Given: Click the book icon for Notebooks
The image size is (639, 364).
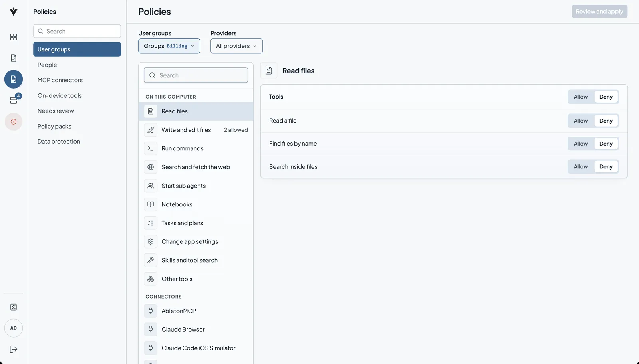Looking at the screenshot, I should 151,204.
